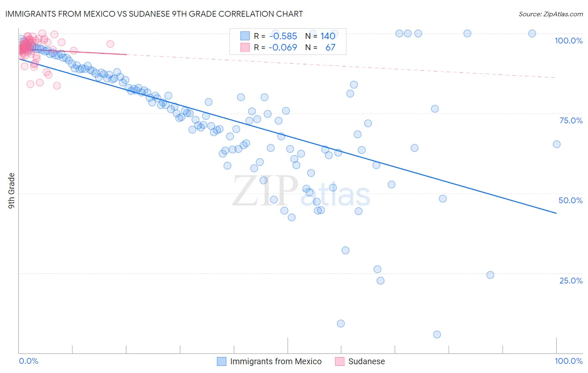Viewport: 588px width, 373px height.
Task: Click the 50.0% y-axis tick label
Action: coord(570,200)
